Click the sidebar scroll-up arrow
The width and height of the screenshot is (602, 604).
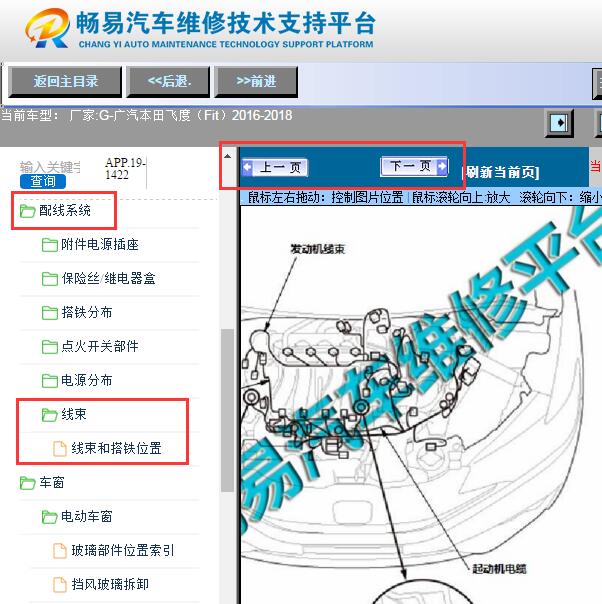pos(228,156)
